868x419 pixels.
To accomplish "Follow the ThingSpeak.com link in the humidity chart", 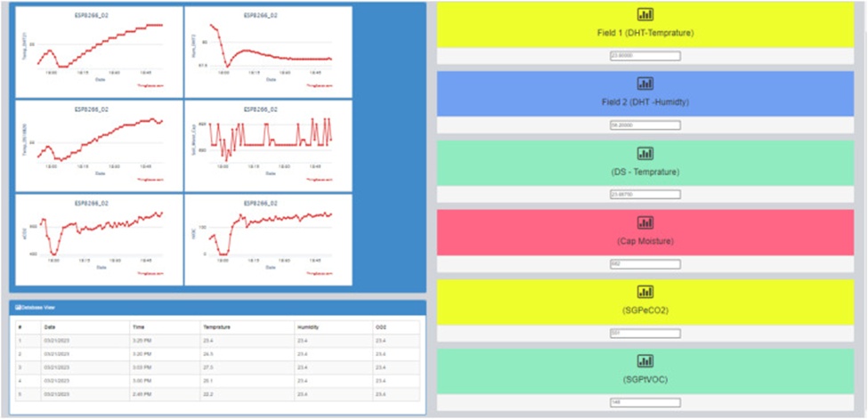I will point(319,85).
